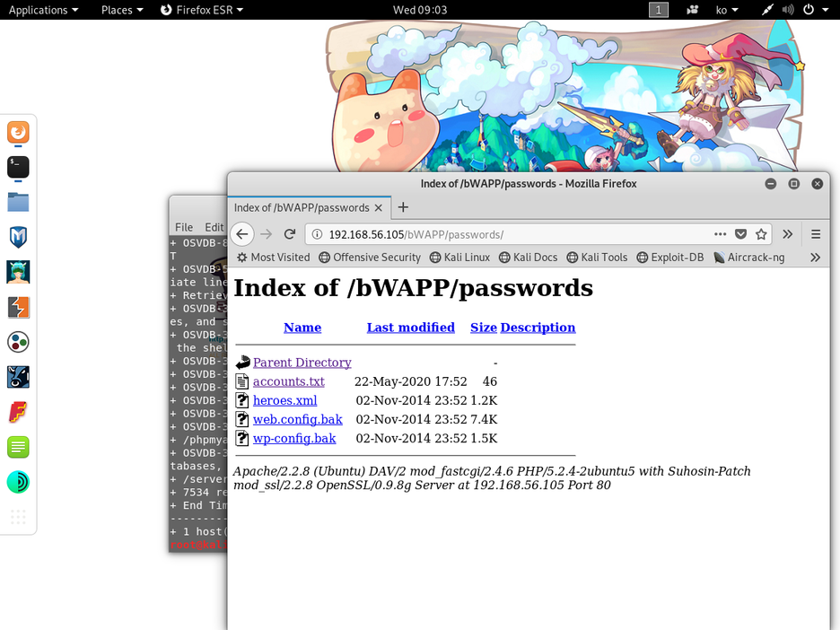This screenshot has height=630, width=840.
Task: Bookmark this page with the star
Action: 761,234
